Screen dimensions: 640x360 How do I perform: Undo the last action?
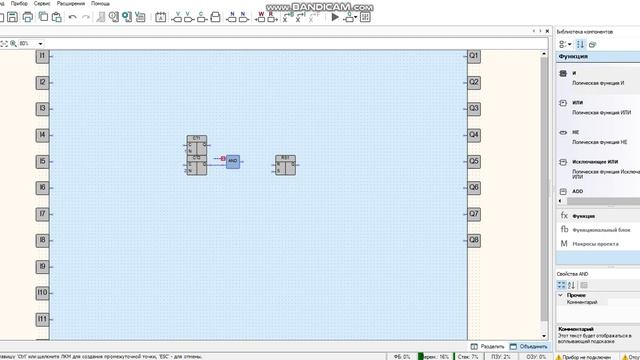pyautogui.click(x=73, y=17)
